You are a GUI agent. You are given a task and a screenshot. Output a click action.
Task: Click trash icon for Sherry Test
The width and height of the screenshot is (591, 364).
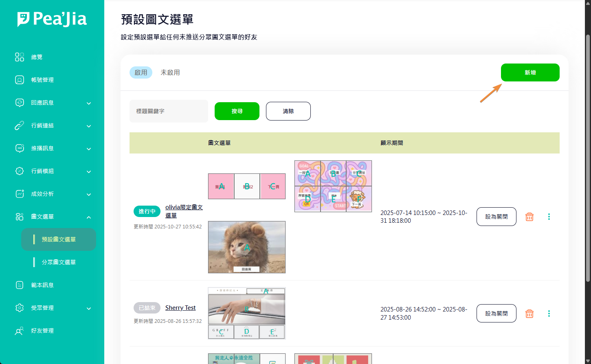point(529,314)
